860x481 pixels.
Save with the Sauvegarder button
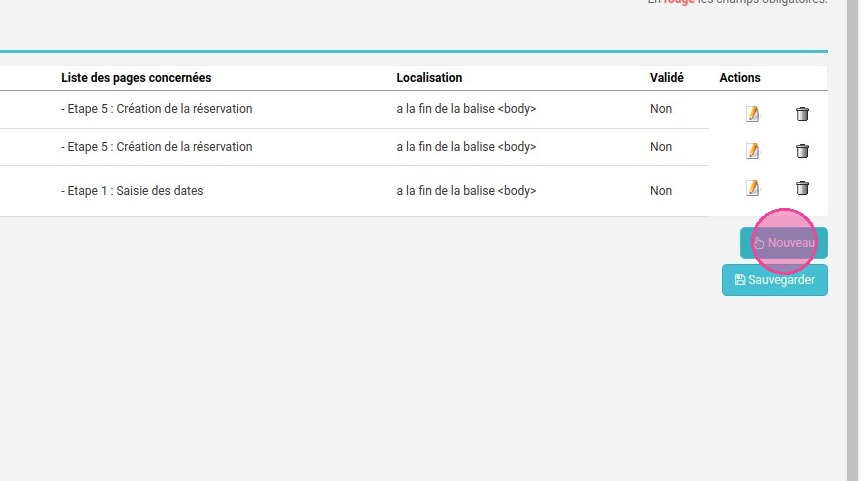(774, 280)
